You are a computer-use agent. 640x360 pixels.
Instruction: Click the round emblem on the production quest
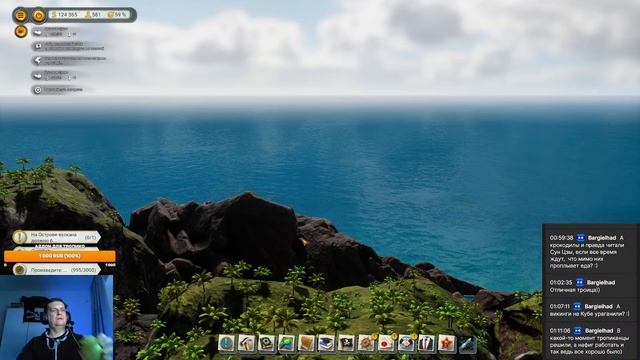20,270
